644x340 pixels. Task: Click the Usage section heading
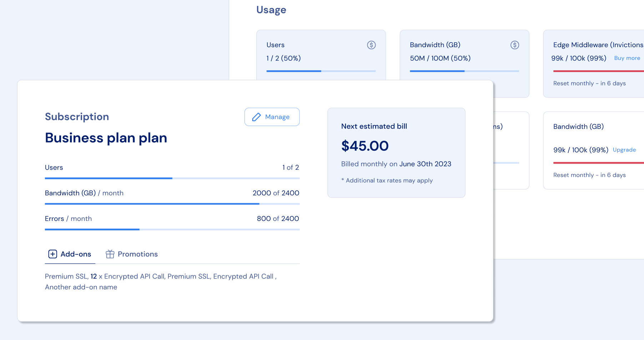coord(271,10)
